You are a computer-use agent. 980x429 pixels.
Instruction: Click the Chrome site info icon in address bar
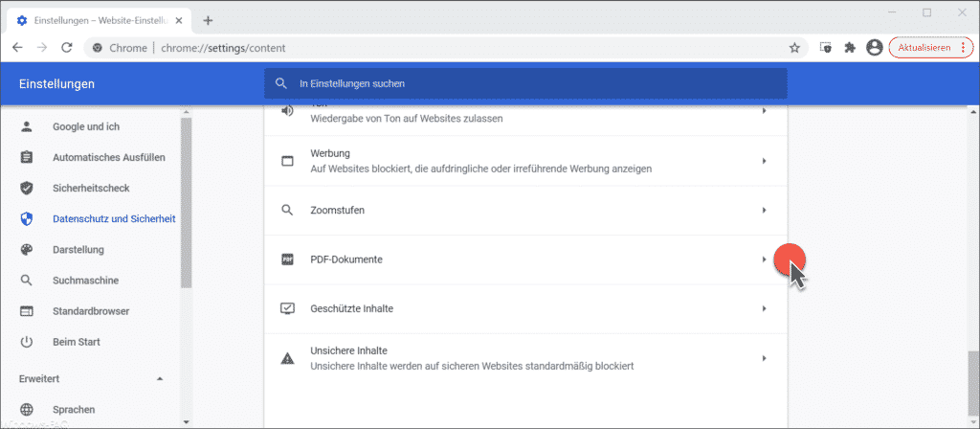[97, 48]
